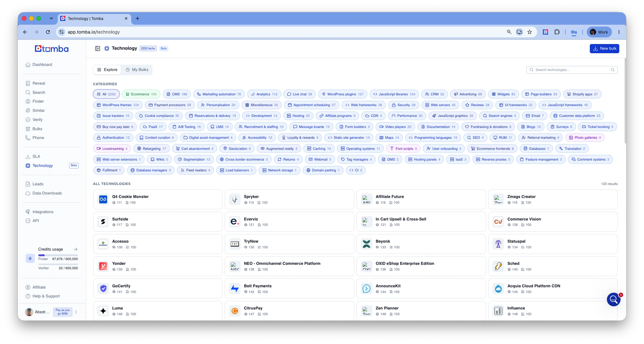Filter by Photo galleries category
Image resolution: width=644 pixels, height=344 pixels.
pyautogui.click(x=585, y=137)
